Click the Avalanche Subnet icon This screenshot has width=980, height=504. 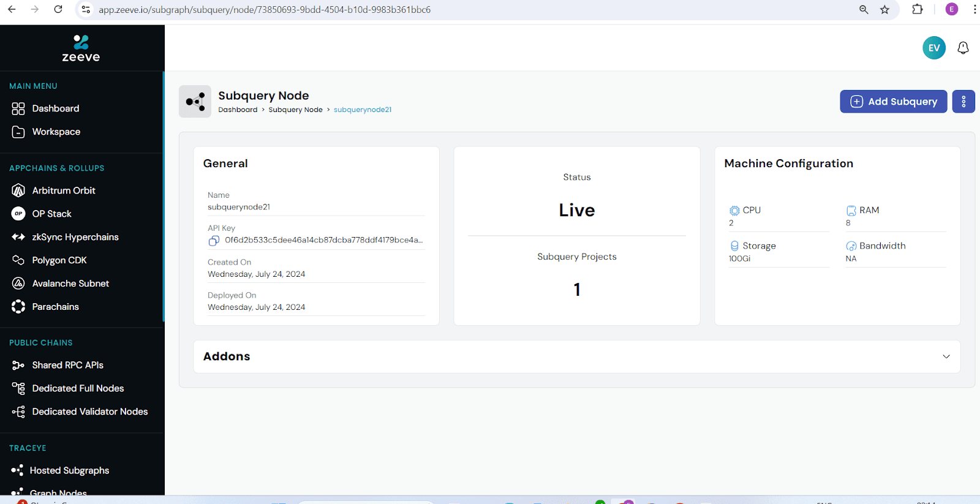click(18, 284)
